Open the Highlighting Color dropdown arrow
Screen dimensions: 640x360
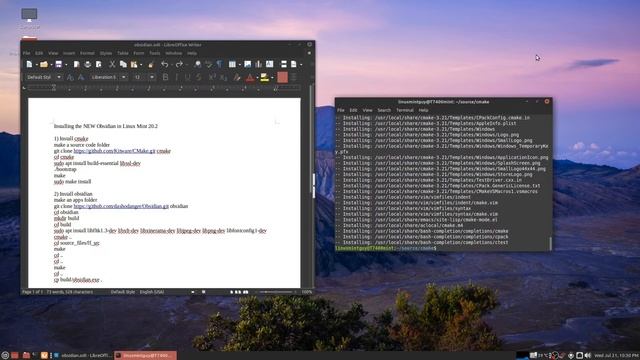(x=272, y=78)
